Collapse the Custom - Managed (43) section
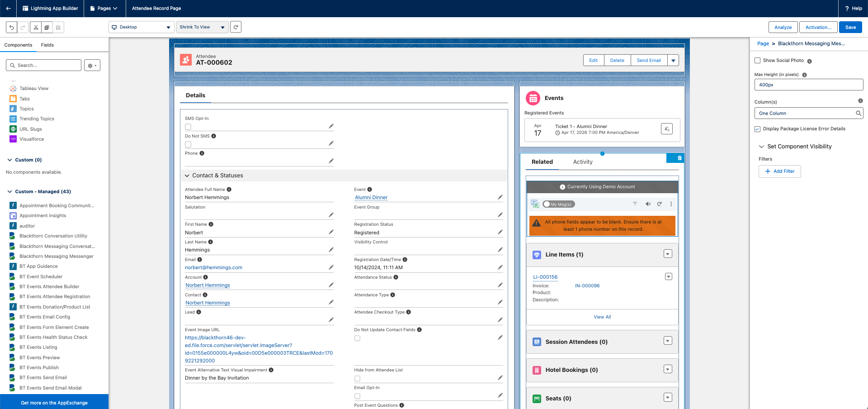The height and width of the screenshot is (409, 868). click(x=9, y=191)
